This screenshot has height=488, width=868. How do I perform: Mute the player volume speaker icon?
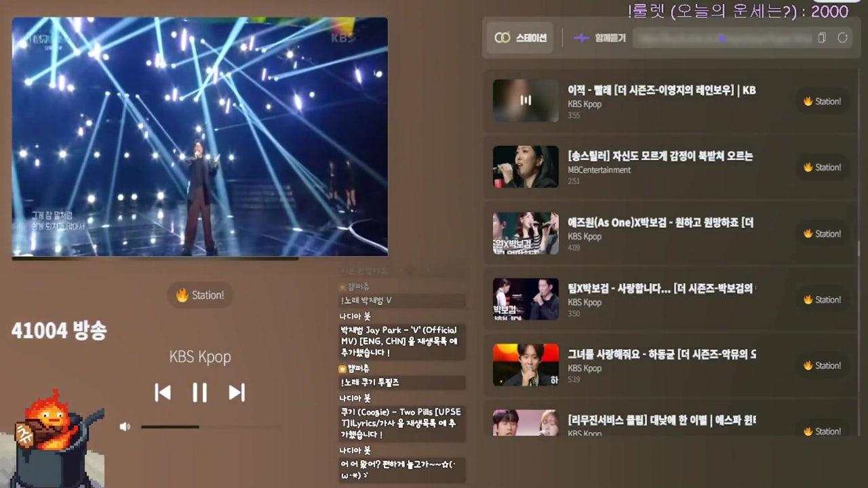click(x=125, y=426)
